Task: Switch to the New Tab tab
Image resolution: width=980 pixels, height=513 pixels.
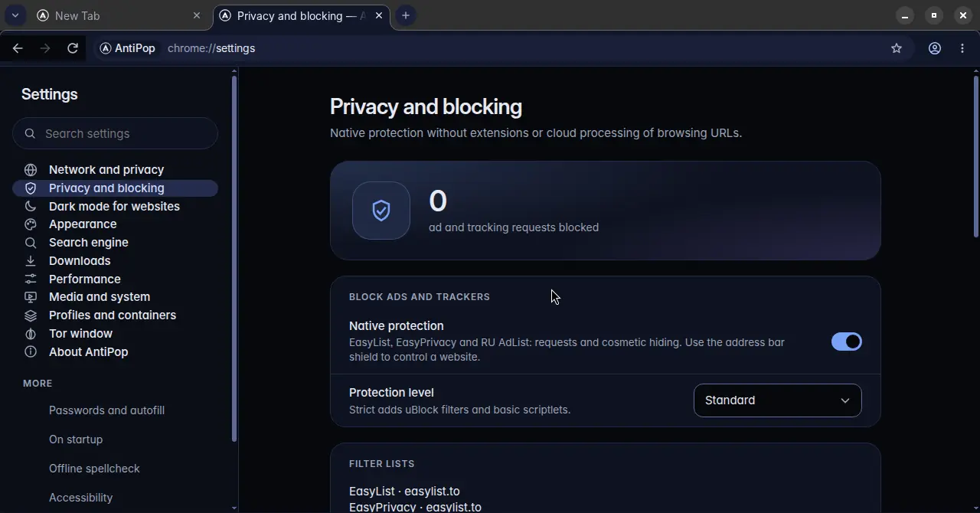Action: point(119,15)
